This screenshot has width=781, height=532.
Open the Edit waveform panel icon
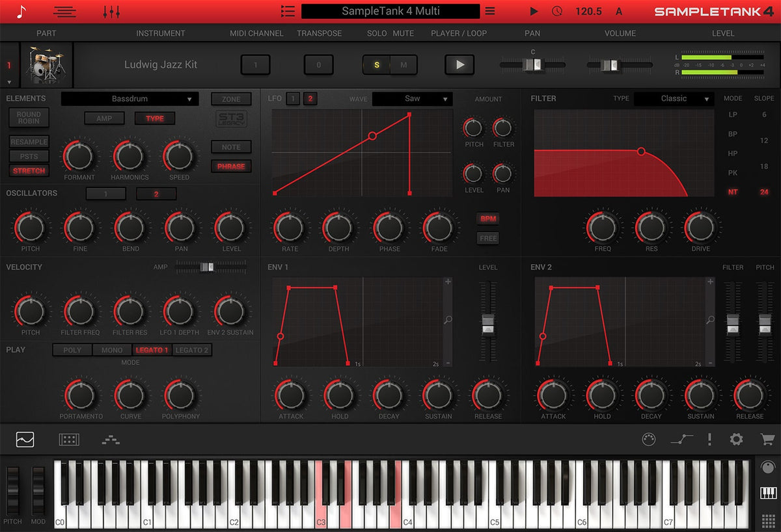[25, 440]
